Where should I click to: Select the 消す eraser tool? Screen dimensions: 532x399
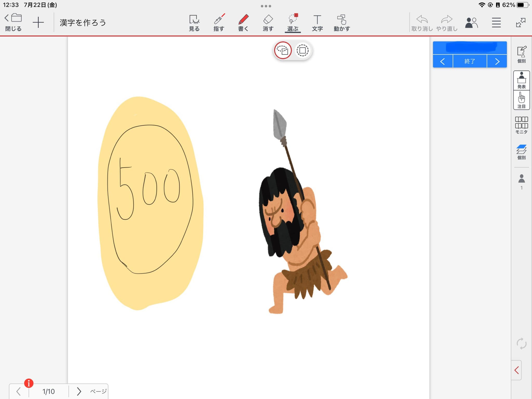click(268, 23)
